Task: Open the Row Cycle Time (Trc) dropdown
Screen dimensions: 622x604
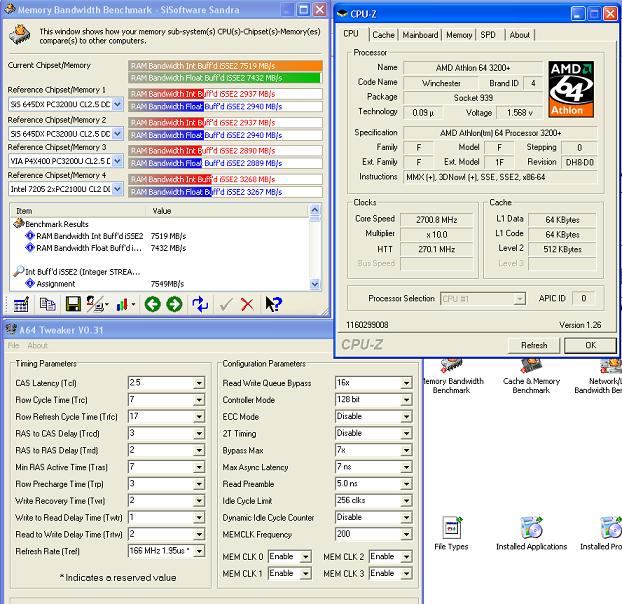Action: point(199,400)
